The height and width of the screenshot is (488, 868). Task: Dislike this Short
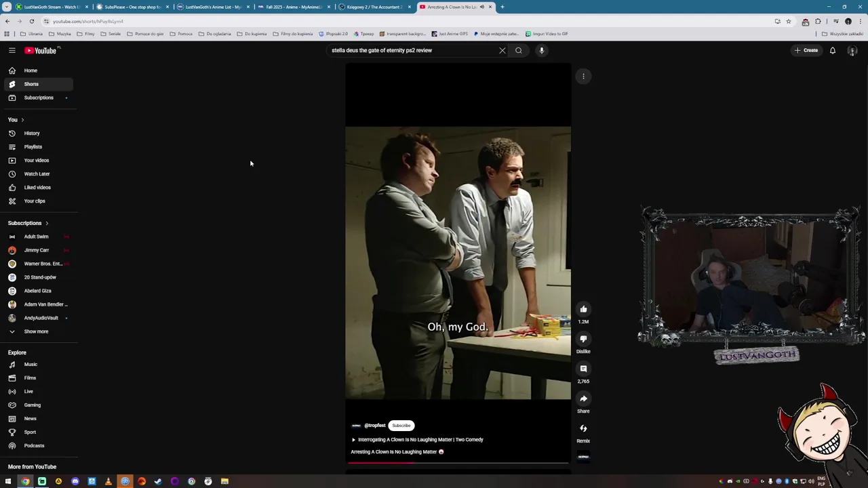point(583,339)
